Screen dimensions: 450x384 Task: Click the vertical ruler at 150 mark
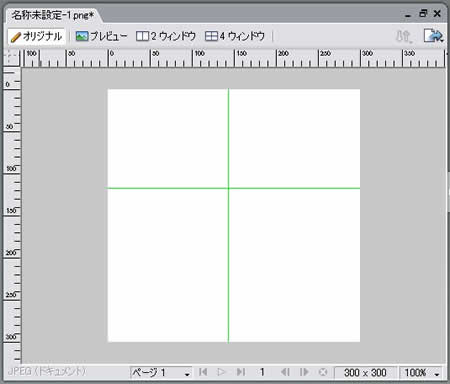(x=12, y=211)
